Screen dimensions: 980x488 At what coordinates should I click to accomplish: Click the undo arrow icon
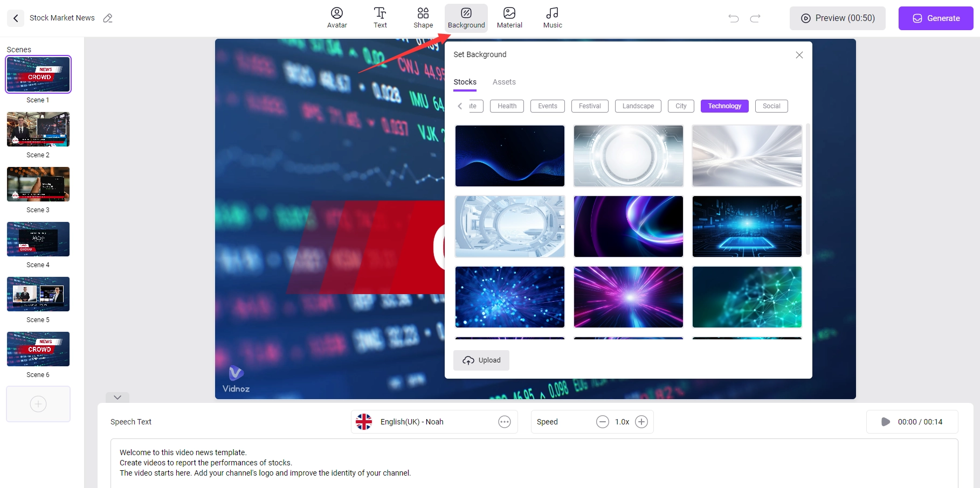pyautogui.click(x=734, y=18)
